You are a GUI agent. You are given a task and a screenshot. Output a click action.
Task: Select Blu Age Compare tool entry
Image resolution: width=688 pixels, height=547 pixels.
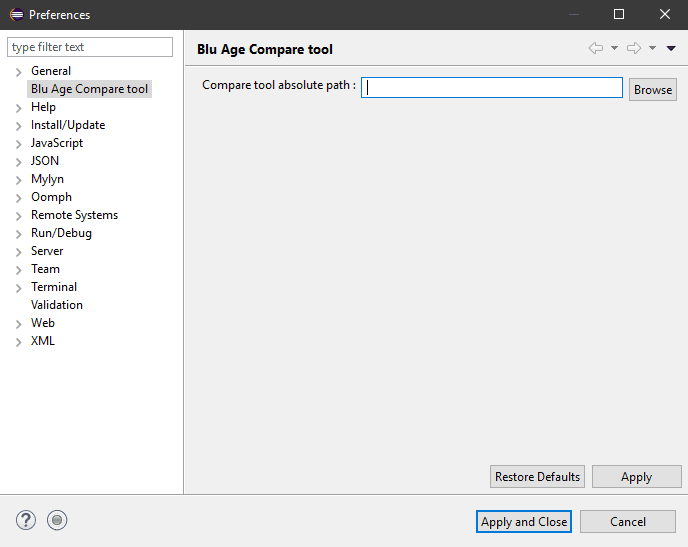tap(90, 89)
